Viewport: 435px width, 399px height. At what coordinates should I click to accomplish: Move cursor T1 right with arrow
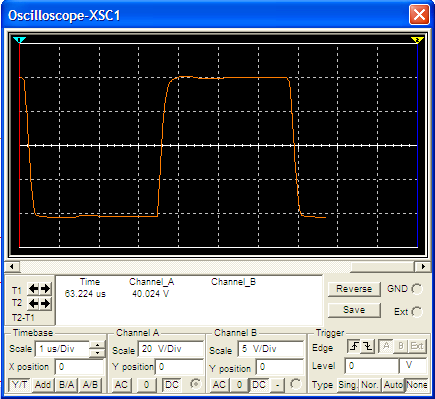point(45,289)
